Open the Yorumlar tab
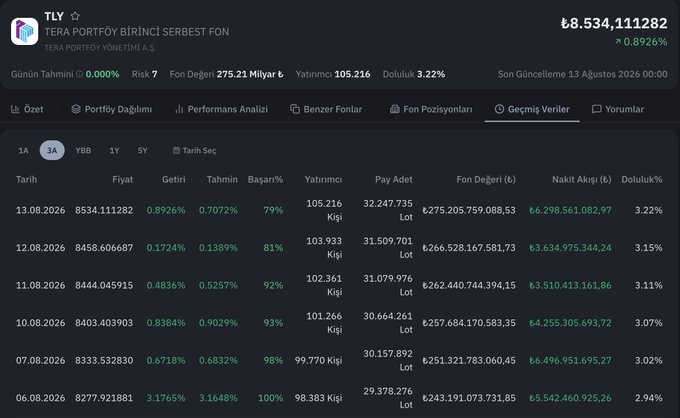This screenshot has height=418, width=680. coord(618,109)
